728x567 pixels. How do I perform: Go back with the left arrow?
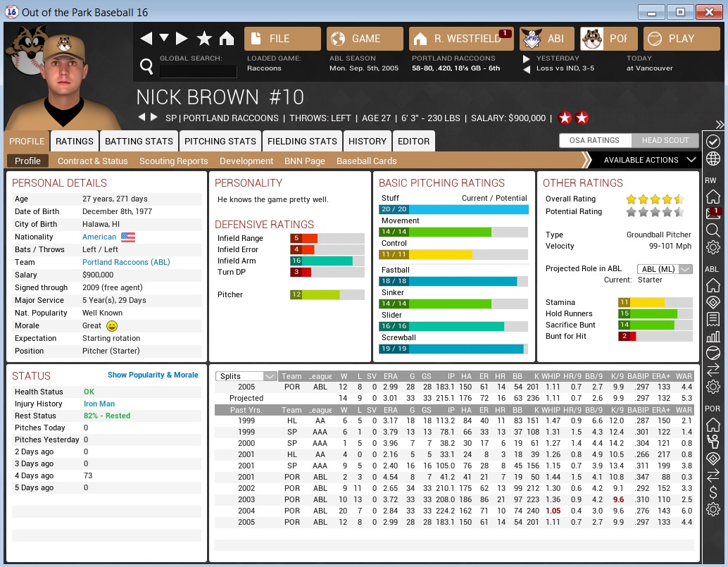[146, 39]
